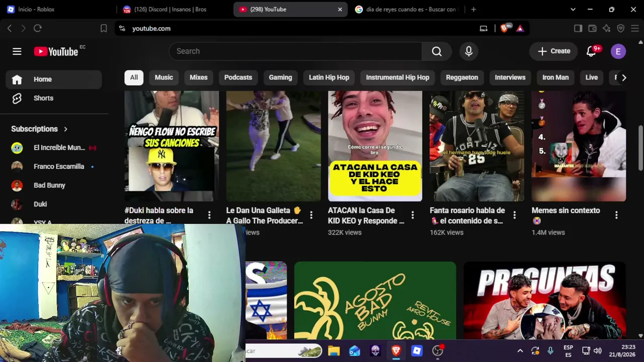The height and width of the screenshot is (362, 644).
Task: Reload the YouTube page
Action: pyautogui.click(x=38, y=29)
